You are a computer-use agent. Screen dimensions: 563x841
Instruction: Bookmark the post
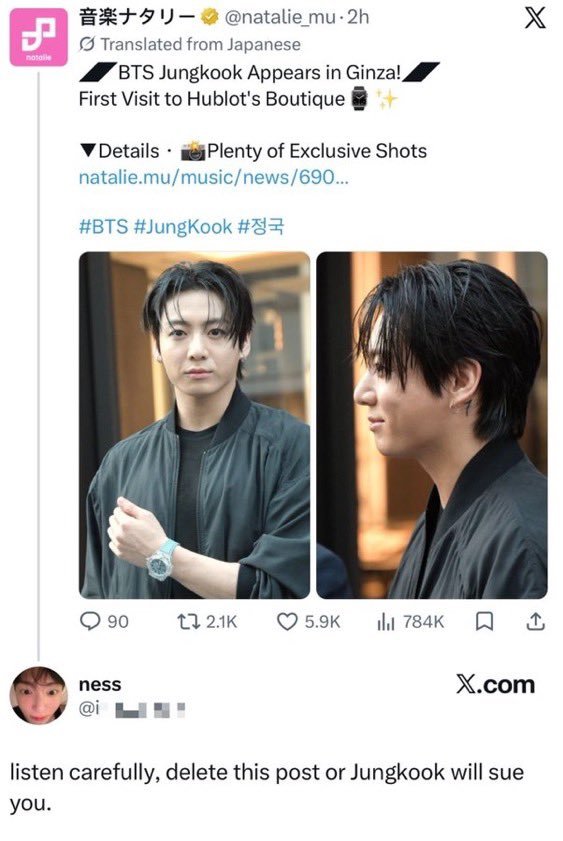485,622
